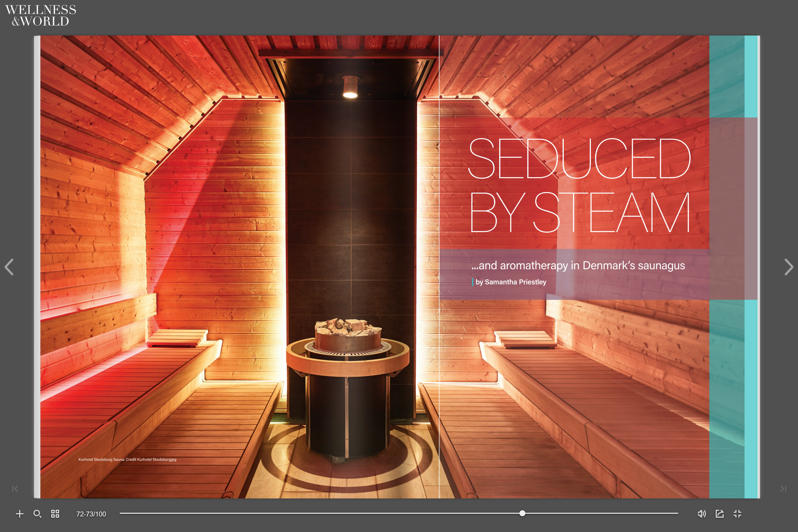
Task: Click the 'by Samantha Priestley' byline
Action: click(511, 282)
